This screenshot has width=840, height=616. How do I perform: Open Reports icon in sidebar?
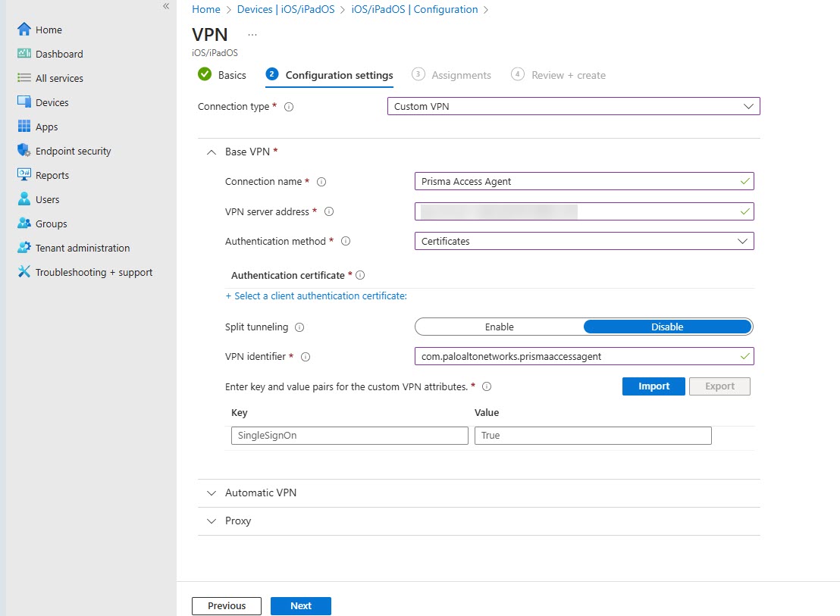click(24, 175)
